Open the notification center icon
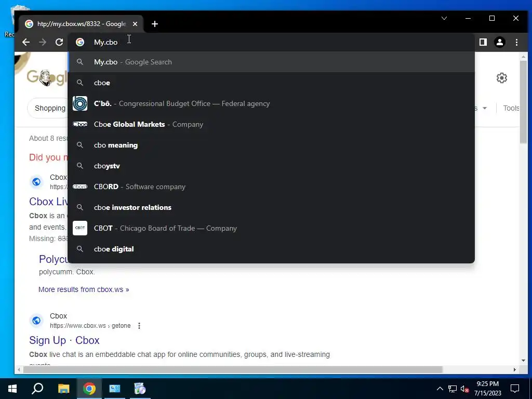 point(515,389)
